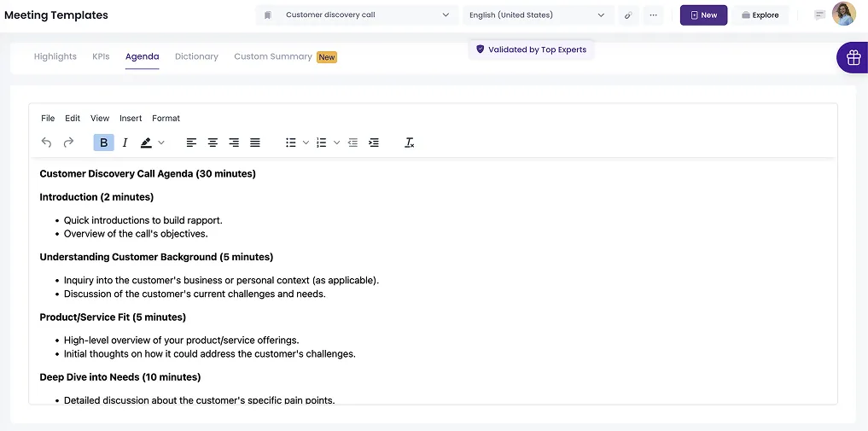Open the Insert menu
This screenshot has width=868, height=431.
coord(131,119)
